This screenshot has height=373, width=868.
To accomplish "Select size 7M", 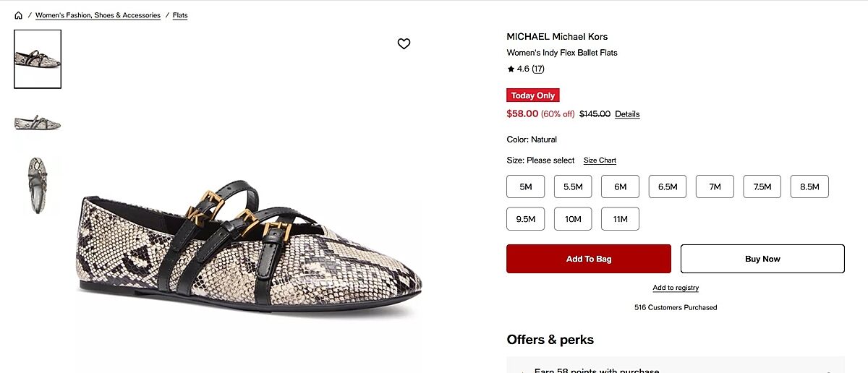I will point(715,186).
